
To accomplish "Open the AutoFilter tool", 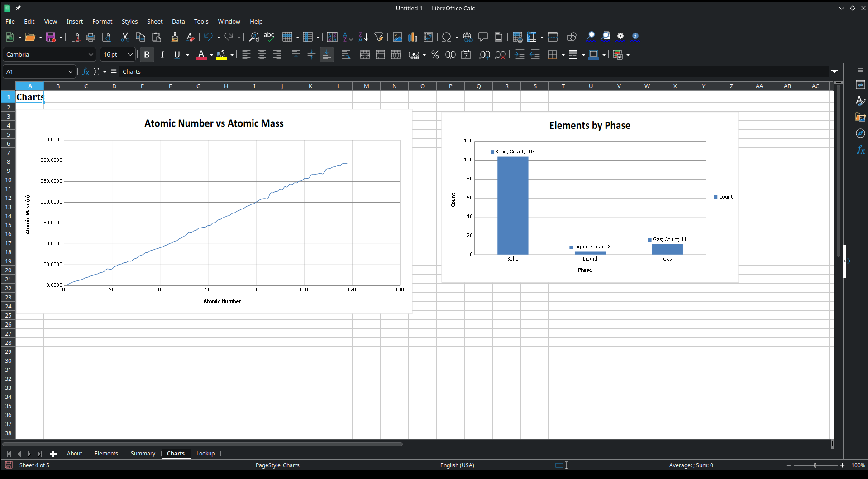I will click(x=379, y=37).
